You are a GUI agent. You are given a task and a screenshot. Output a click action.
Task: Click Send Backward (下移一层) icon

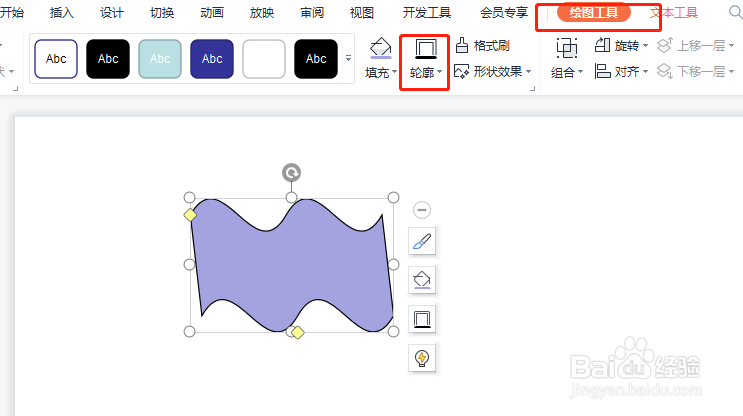(x=665, y=72)
